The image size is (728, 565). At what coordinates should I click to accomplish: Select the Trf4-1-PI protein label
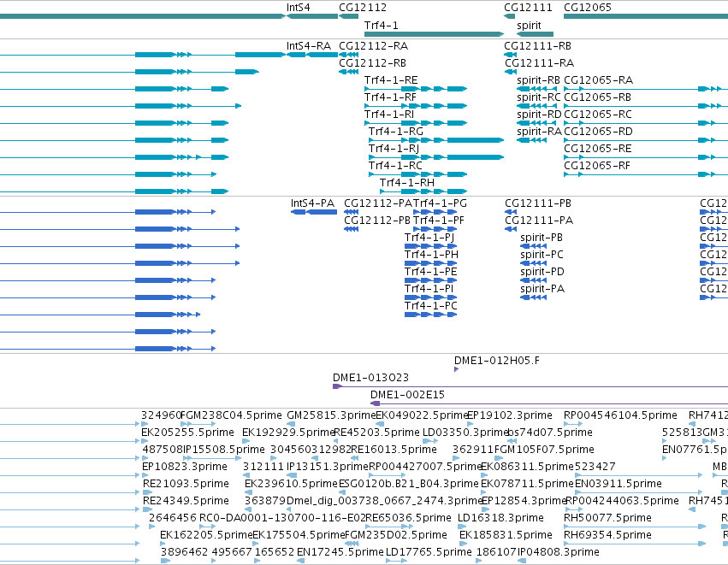pyautogui.click(x=429, y=290)
